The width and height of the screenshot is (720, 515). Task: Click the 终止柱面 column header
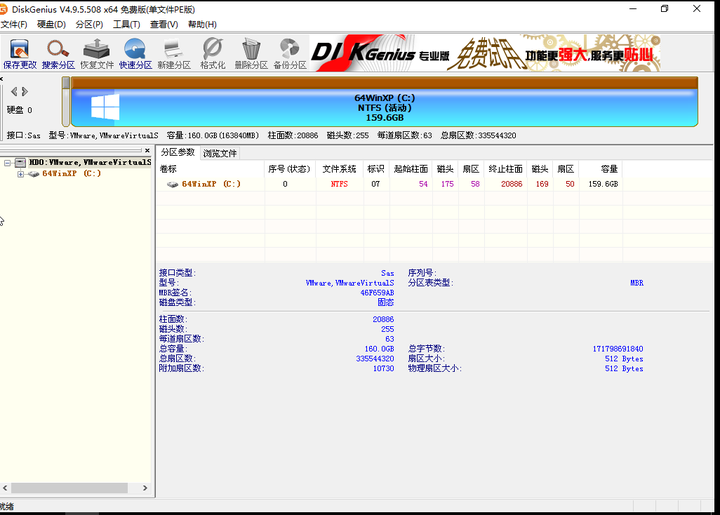506,169
